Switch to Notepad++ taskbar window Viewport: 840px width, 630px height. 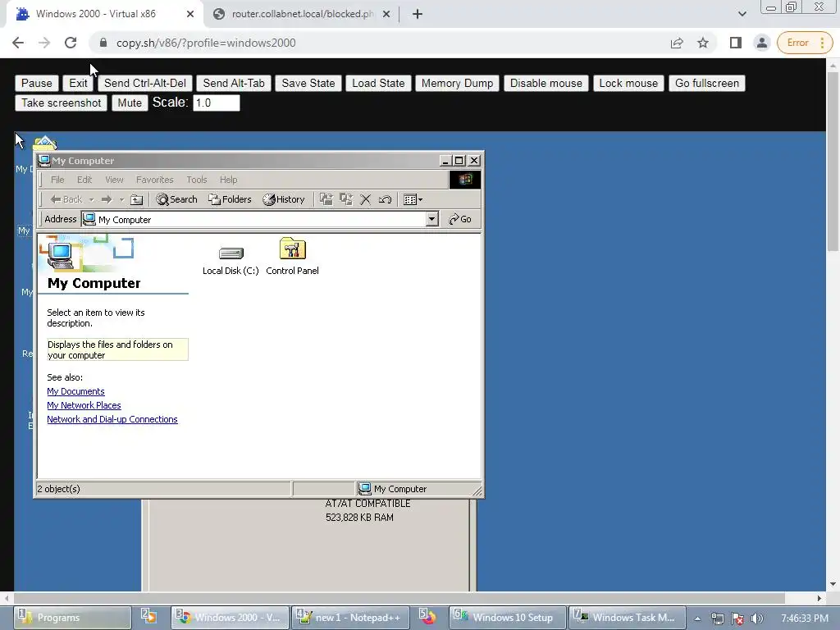tap(351, 618)
